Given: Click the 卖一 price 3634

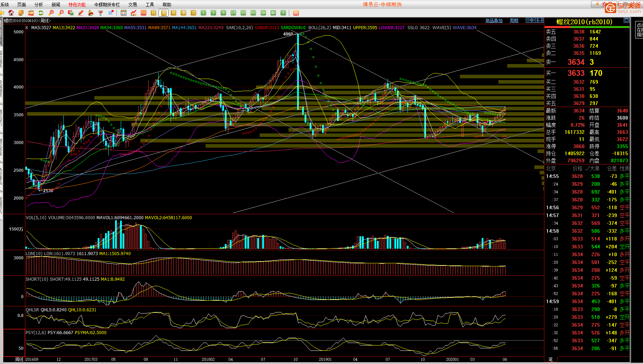Looking at the screenshot, I should point(576,62).
